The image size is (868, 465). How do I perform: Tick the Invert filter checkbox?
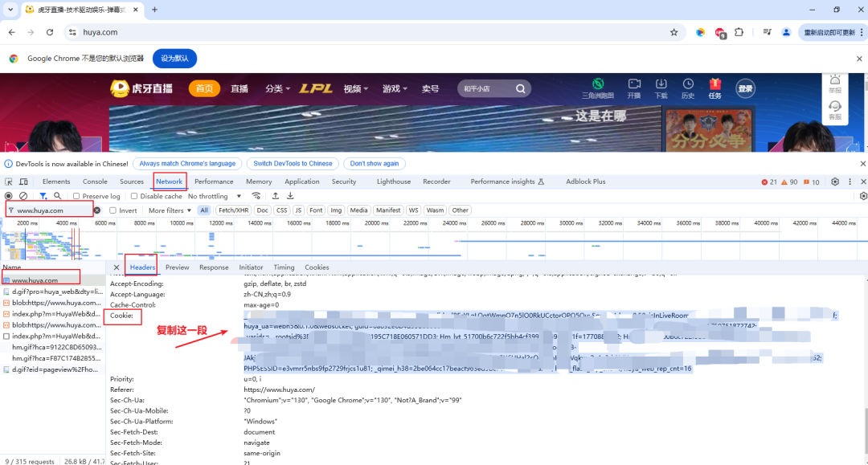pyautogui.click(x=113, y=210)
